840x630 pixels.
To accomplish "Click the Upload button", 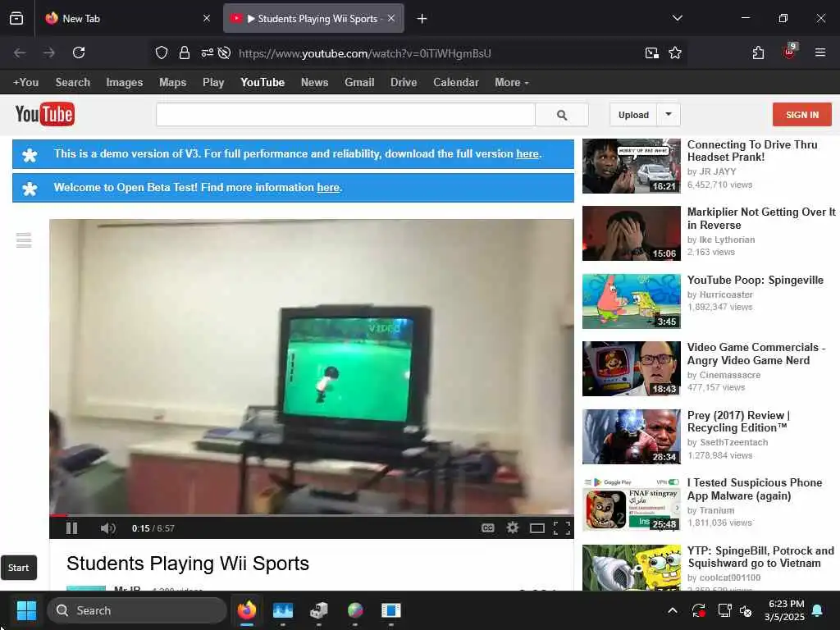I will point(633,115).
